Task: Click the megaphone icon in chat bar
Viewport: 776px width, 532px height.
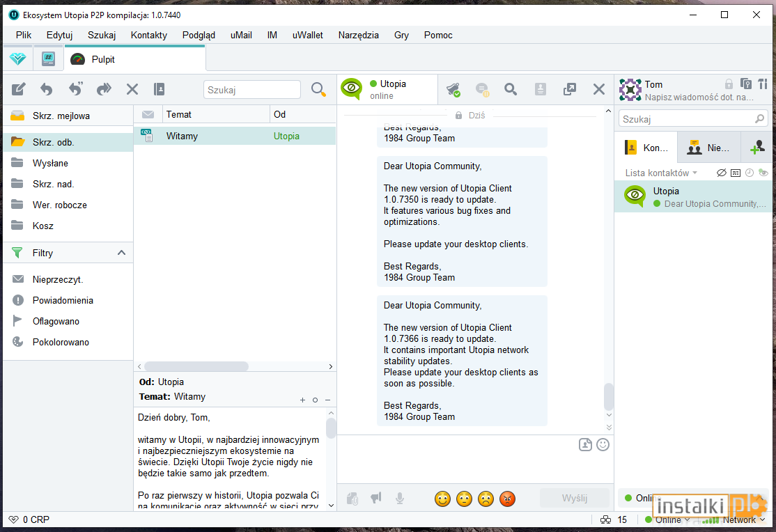Action: pyautogui.click(x=376, y=498)
